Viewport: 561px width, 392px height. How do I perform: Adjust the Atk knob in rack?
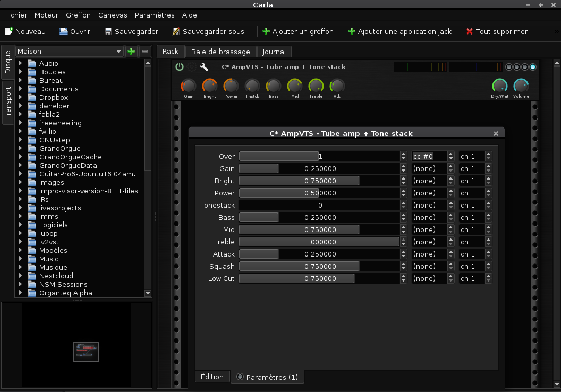[337, 86]
